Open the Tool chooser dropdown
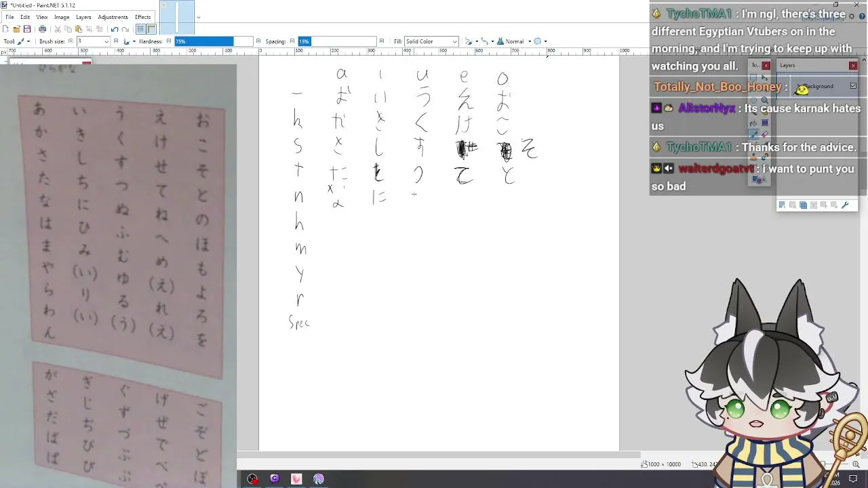The width and height of the screenshot is (868, 488). [x=23, y=41]
